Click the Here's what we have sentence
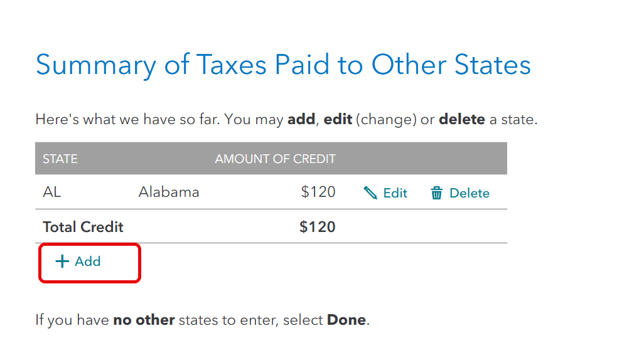The height and width of the screenshot is (353, 644). (286, 120)
